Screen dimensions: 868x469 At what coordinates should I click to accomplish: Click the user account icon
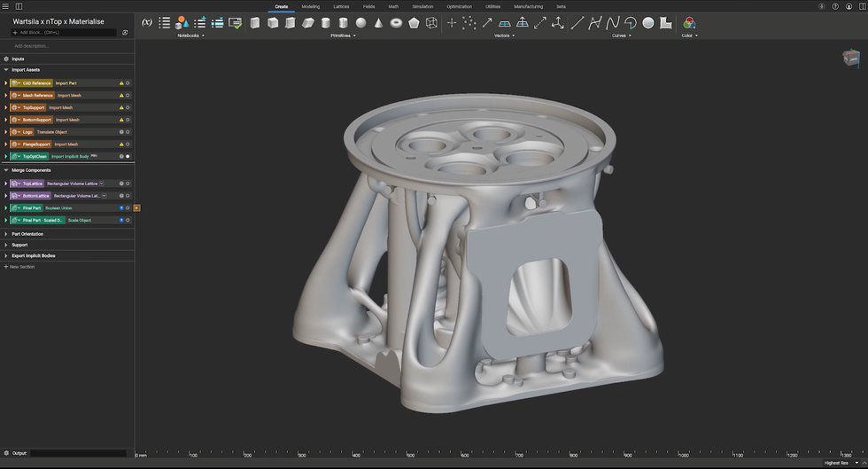849,6
